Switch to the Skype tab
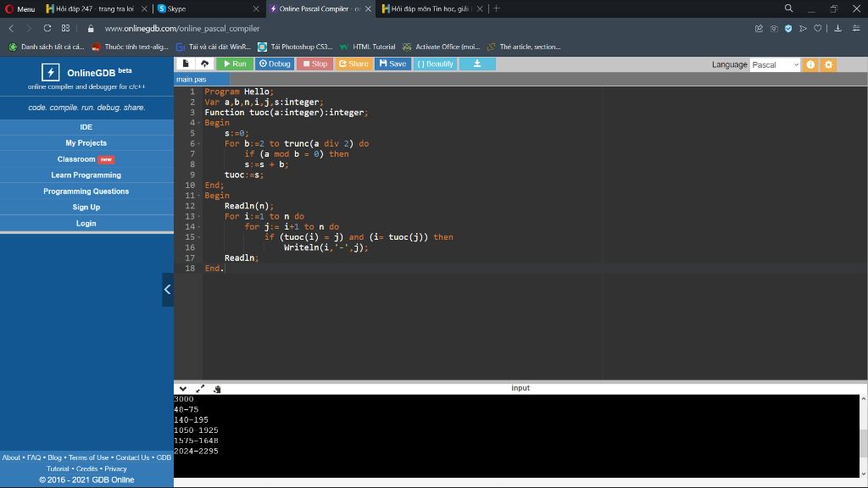Screen dimensions: 868x488 (209, 8)
